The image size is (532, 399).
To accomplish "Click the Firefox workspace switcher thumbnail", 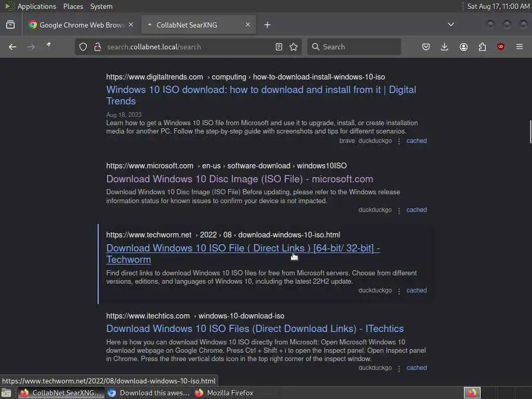I will [x=472, y=393].
